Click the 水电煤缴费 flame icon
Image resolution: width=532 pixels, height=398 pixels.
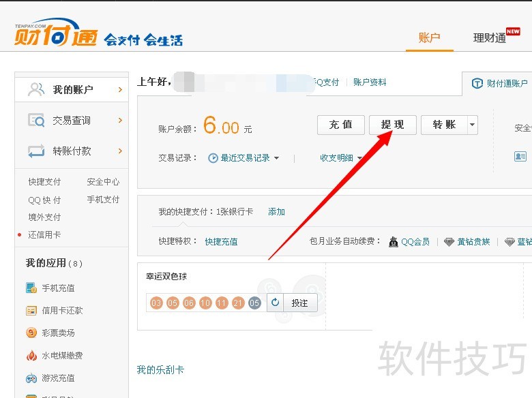pyautogui.click(x=31, y=355)
